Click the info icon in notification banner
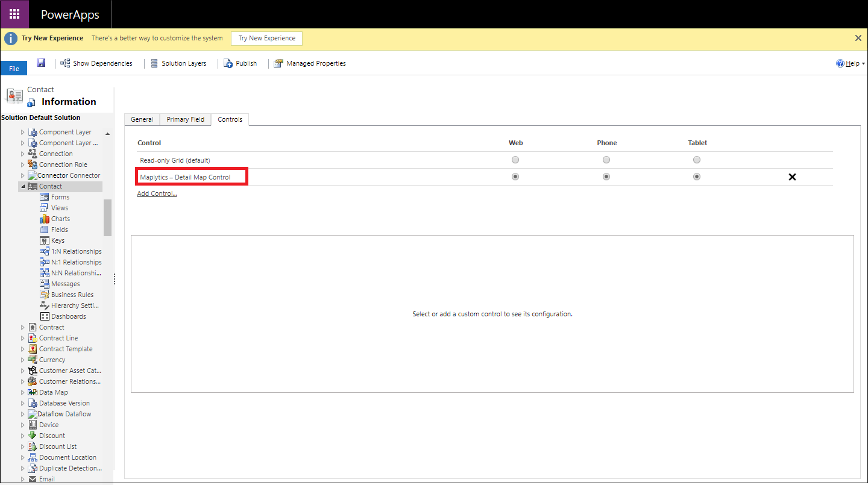 click(11, 38)
